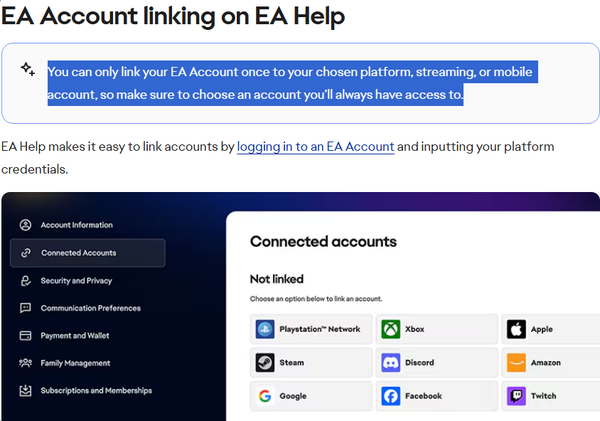The width and height of the screenshot is (600, 421).
Task: Select Connected Accounts in the sidebar
Action: click(x=88, y=253)
